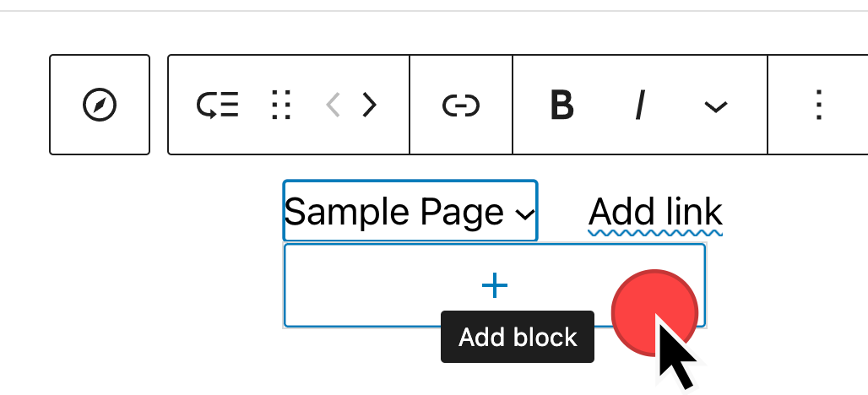This screenshot has height=395, width=868.
Task: Click the blank space right of Add link
Action: [x=794, y=213]
